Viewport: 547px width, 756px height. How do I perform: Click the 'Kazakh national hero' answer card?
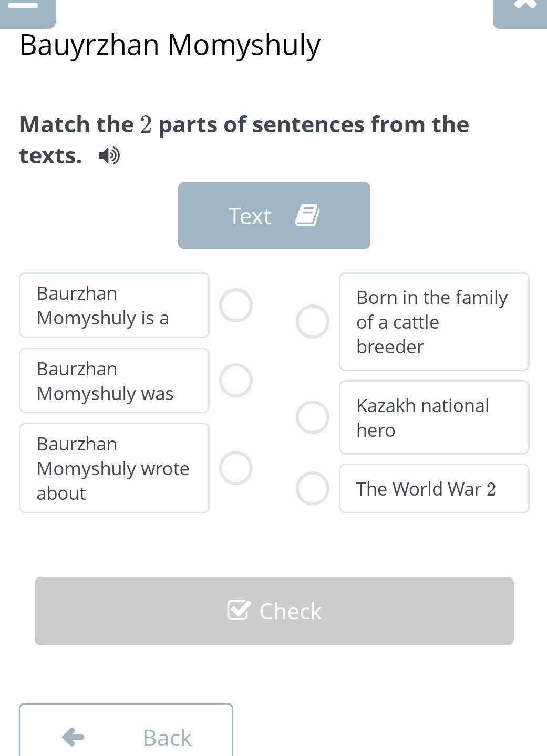click(x=434, y=417)
